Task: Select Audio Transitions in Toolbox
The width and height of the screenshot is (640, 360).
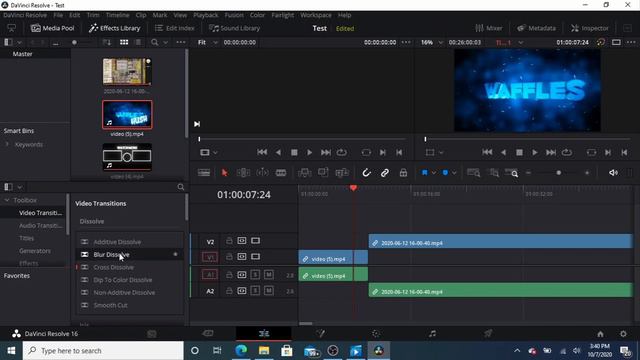Action: [40, 225]
